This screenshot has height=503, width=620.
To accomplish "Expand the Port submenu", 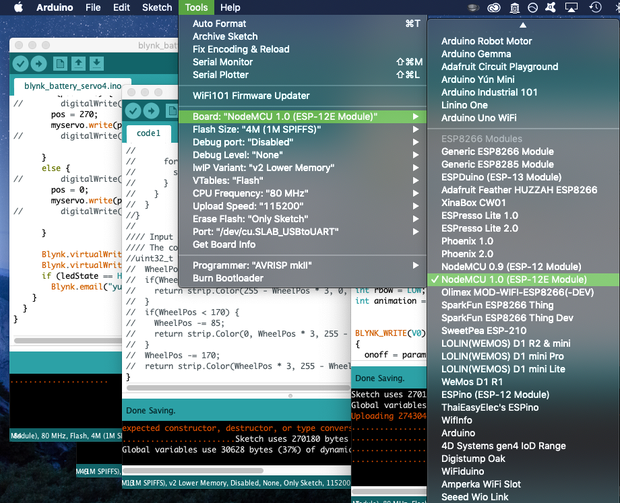I will click(x=302, y=232).
